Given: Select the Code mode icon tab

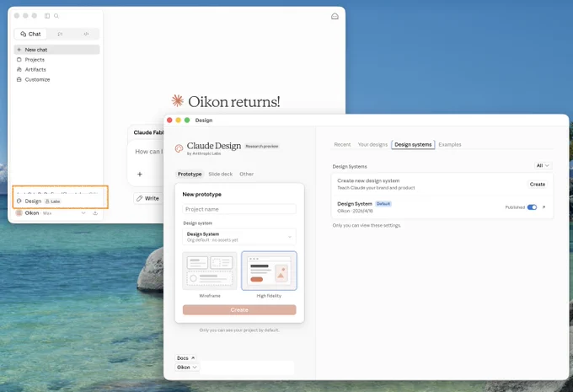Looking at the screenshot, I should 86,34.
